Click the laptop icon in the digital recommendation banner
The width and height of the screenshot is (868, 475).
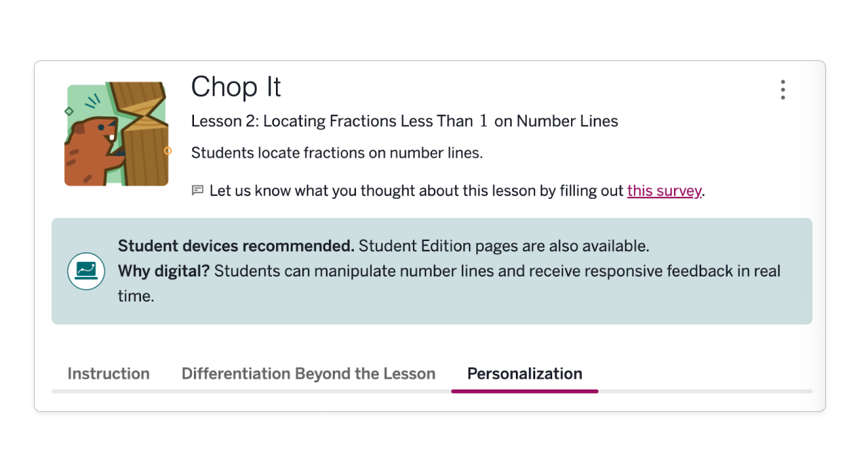[85, 271]
